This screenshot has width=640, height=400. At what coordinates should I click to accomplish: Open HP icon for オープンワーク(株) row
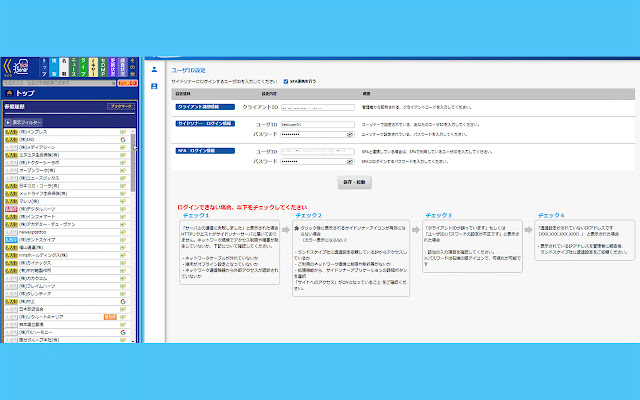click(x=123, y=171)
